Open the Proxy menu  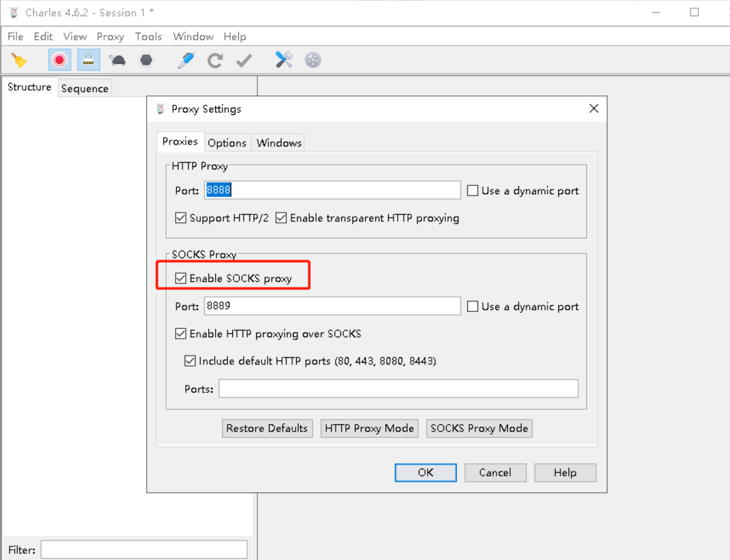[110, 36]
